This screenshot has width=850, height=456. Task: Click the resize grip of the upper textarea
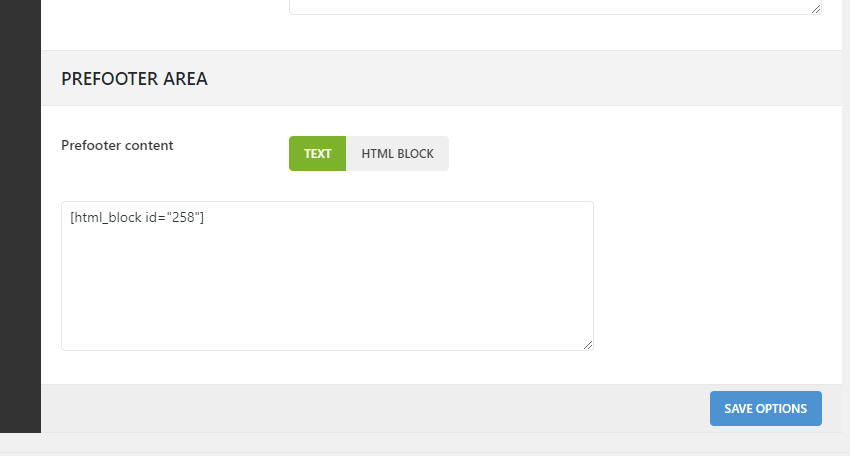(816, 8)
